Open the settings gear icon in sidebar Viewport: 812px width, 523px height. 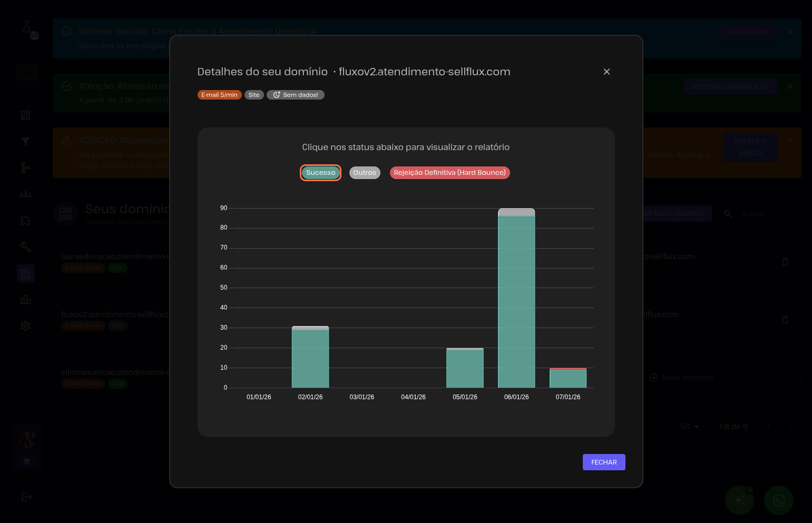click(x=25, y=326)
